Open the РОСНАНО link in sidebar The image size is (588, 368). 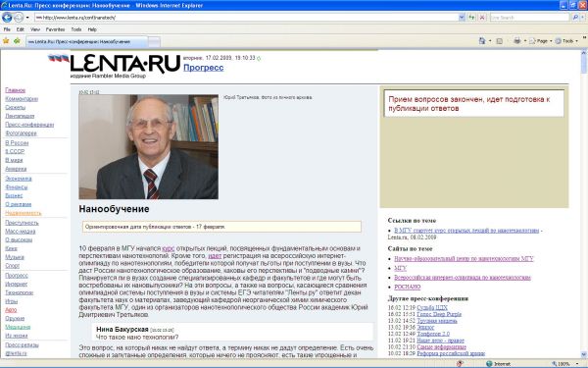[408, 287]
